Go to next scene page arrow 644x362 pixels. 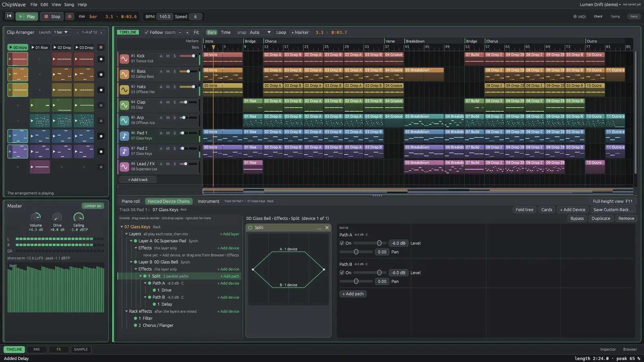tap(101, 32)
